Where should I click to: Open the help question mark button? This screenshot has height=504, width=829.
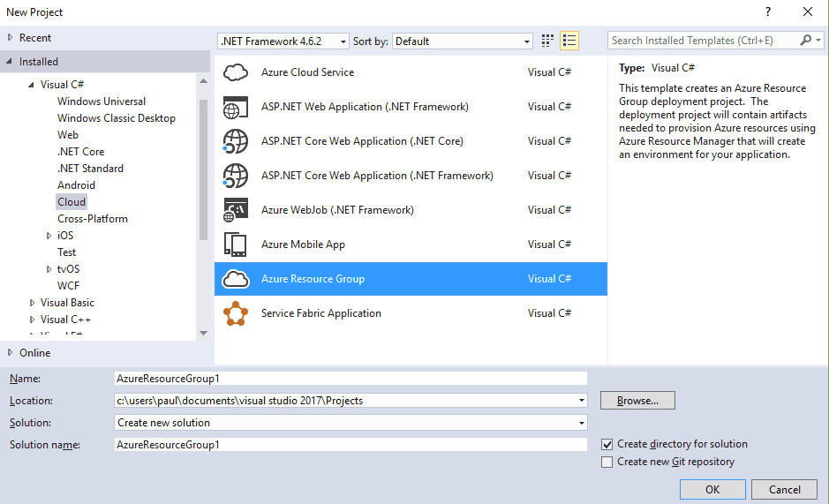tap(768, 11)
